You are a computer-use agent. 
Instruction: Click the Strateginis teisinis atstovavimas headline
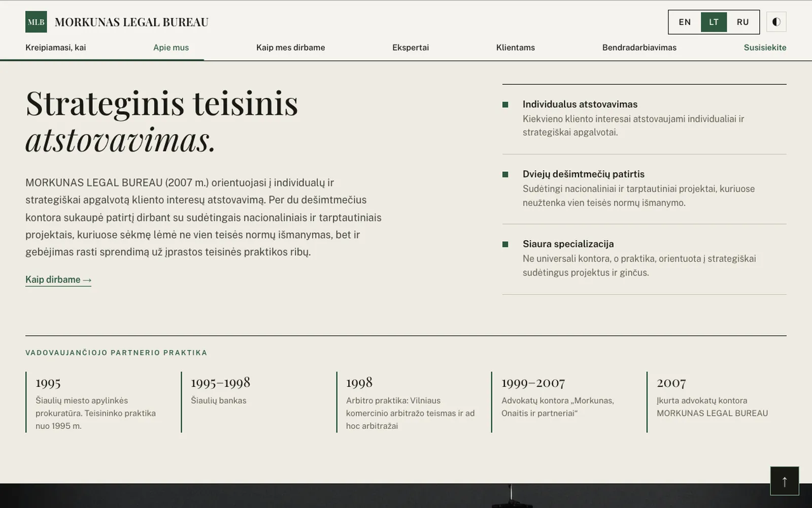click(x=162, y=121)
